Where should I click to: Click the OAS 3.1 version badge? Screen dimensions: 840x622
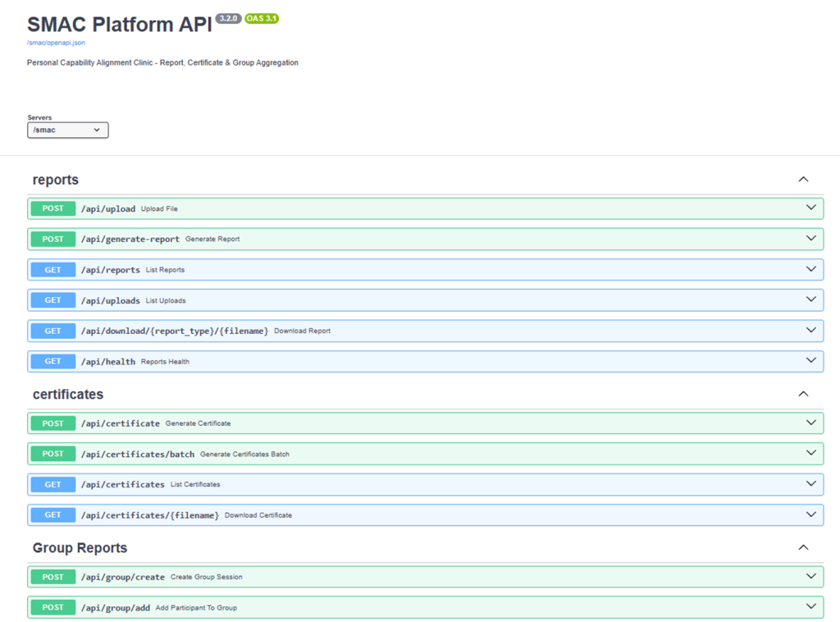pos(262,18)
